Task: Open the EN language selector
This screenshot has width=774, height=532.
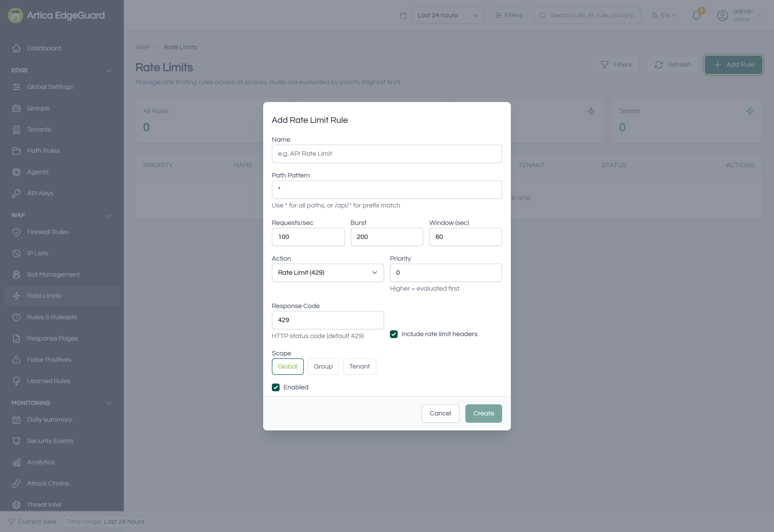Action: tap(664, 15)
